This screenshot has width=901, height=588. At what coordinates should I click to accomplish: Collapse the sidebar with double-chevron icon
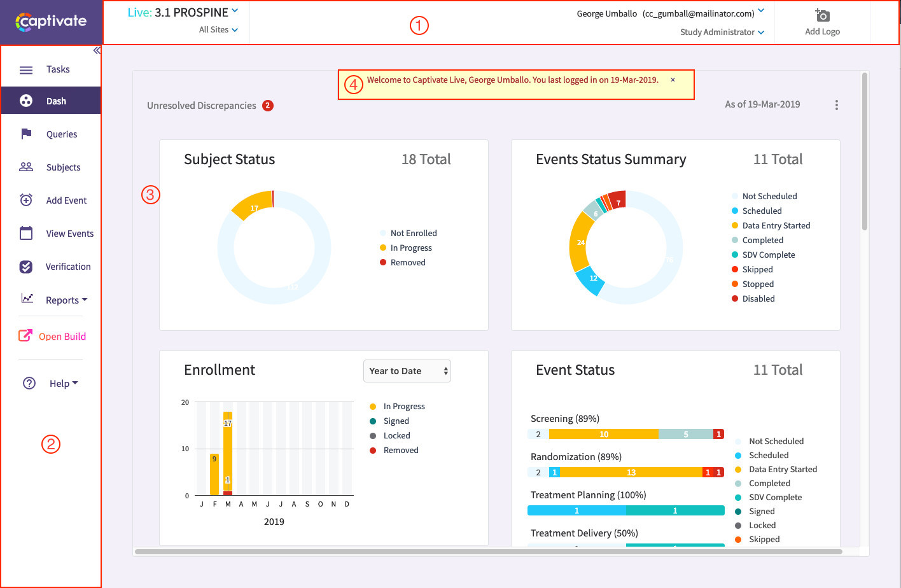(x=97, y=50)
